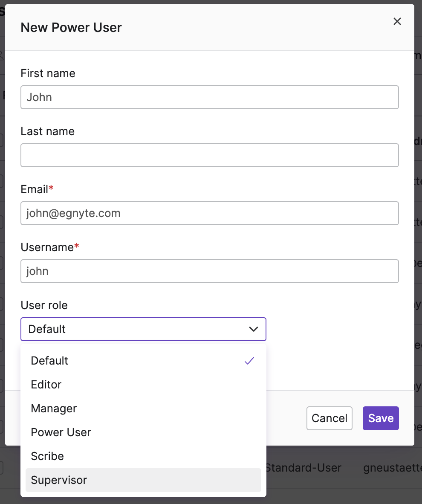Choose Supervisor role option
The image size is (422, 504).
pyautogui.click(x=143, y=480)
